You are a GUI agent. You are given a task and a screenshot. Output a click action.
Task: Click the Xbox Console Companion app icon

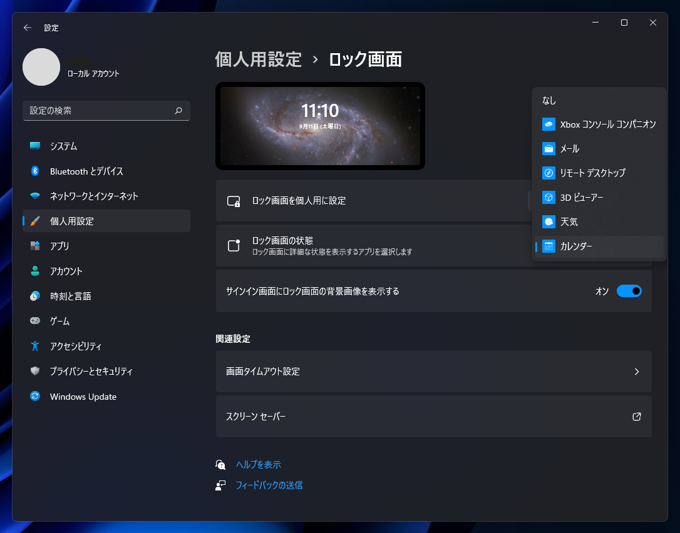pos(549,124)
